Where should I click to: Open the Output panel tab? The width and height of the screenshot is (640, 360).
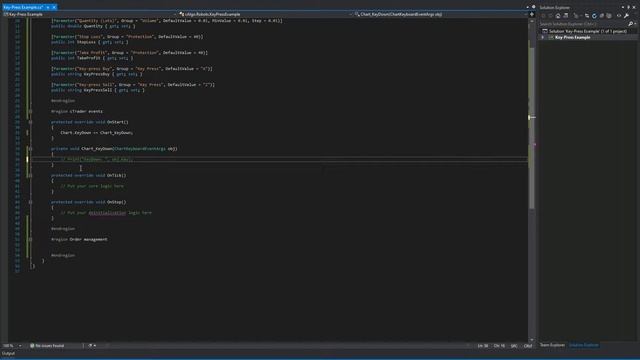8,353
